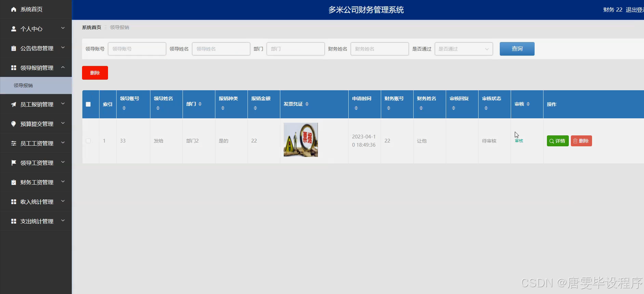Screen dimensions: 644x294
Task: Sort by 财务账号 column arrows
Action: pos(389,108)
